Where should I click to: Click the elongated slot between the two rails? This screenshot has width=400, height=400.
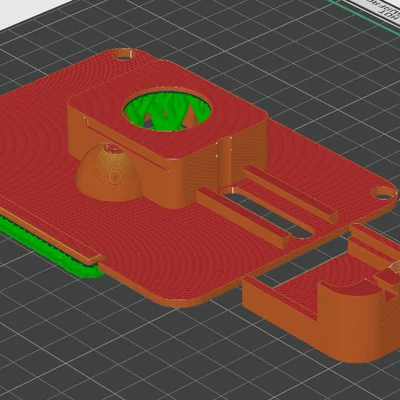(x=268, y=213)
